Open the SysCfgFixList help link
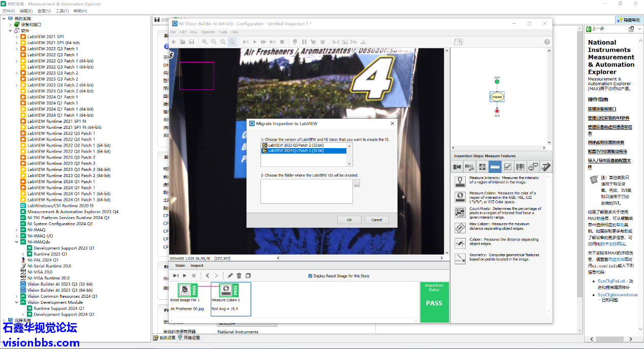 click(x=612, y=281)
